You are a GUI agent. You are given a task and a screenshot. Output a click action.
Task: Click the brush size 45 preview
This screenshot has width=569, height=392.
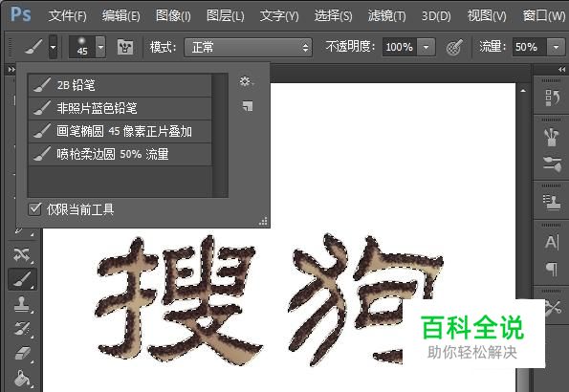click(x=82, y=47)
